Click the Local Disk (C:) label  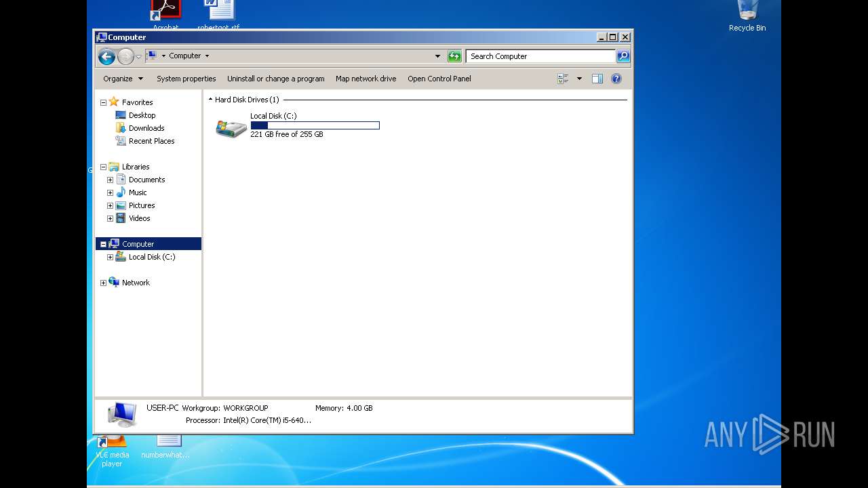click(x=273, y=116)
